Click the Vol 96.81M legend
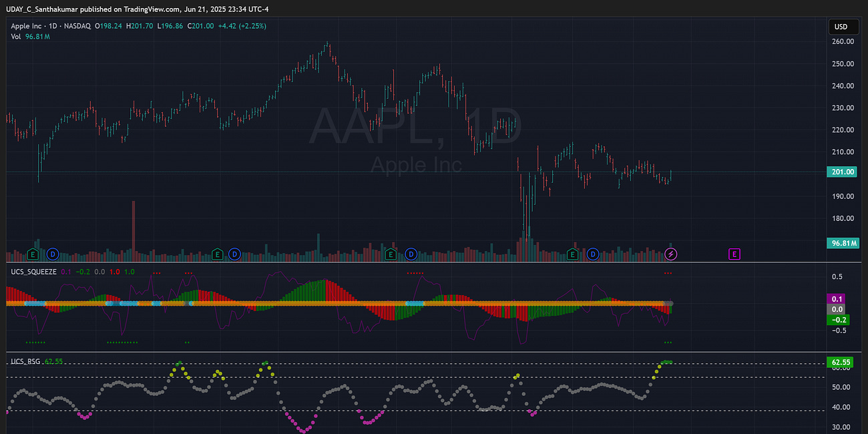 point(30,37)
